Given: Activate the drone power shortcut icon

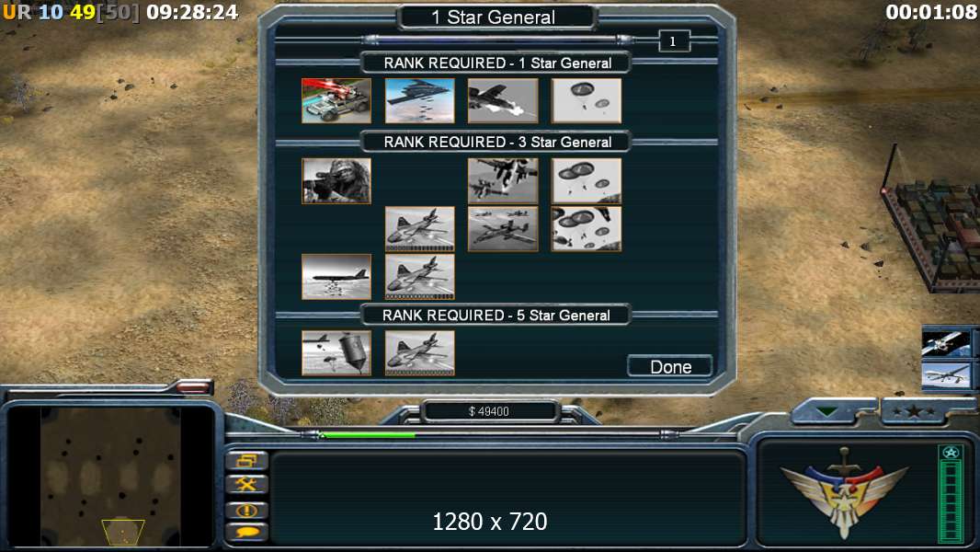Looking at the screenshot, I should click(x=946, y=375).
